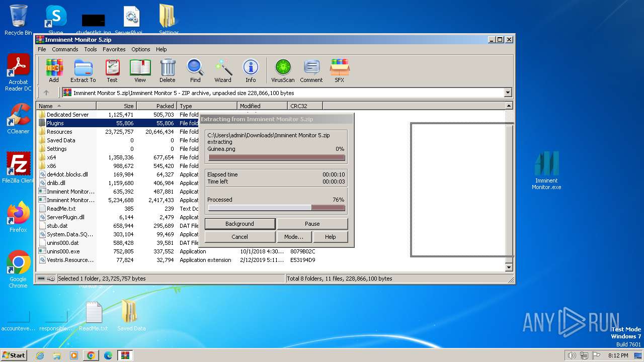Viewport: 644px width, 362px height.
Task: Sort by the CRC32 column header
Action: pos(305,106)
